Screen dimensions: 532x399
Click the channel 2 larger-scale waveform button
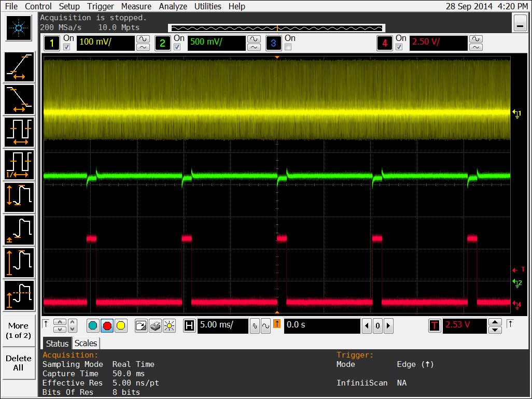click(x=254, y=39)
